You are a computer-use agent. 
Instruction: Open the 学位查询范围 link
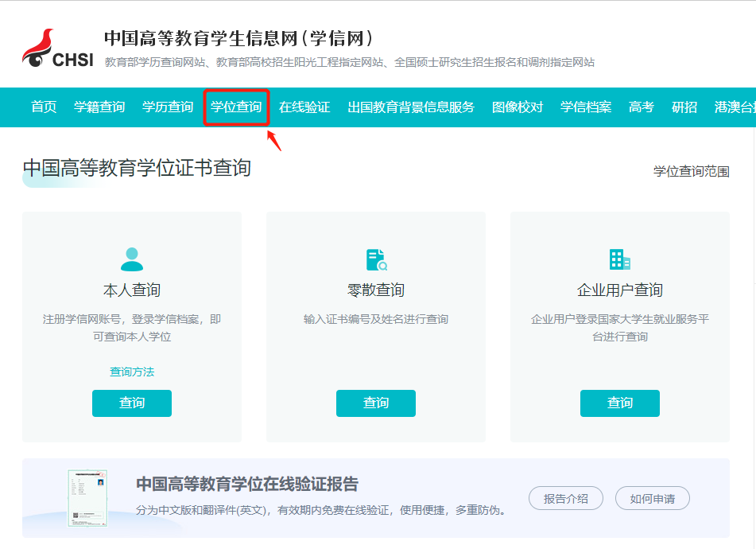(x=691, y=171)
